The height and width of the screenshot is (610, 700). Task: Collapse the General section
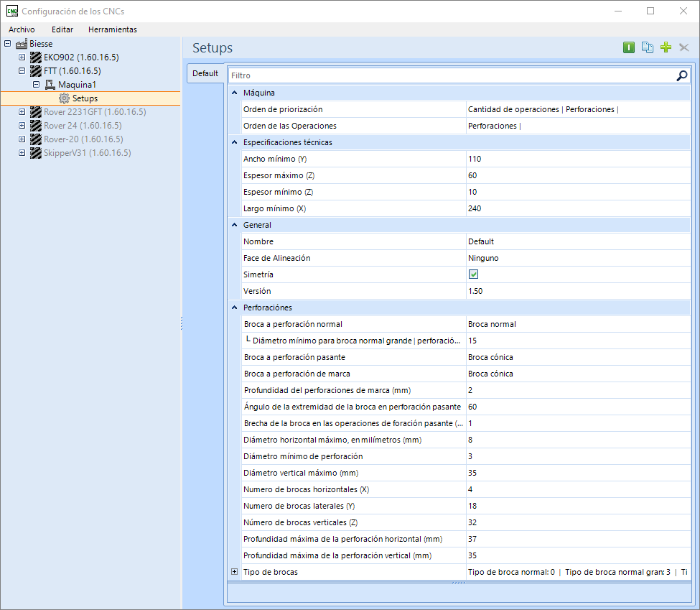(x=234, y=225)
